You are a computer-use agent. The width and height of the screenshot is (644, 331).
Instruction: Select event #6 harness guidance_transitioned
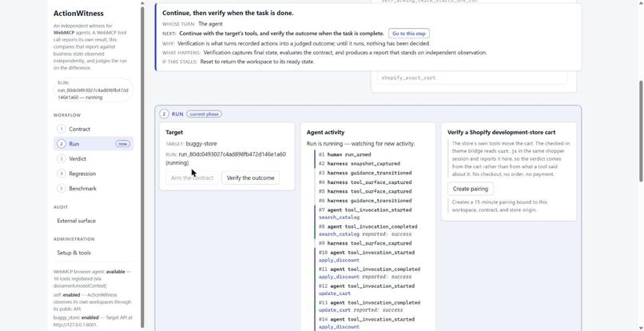tap(365, 201)
